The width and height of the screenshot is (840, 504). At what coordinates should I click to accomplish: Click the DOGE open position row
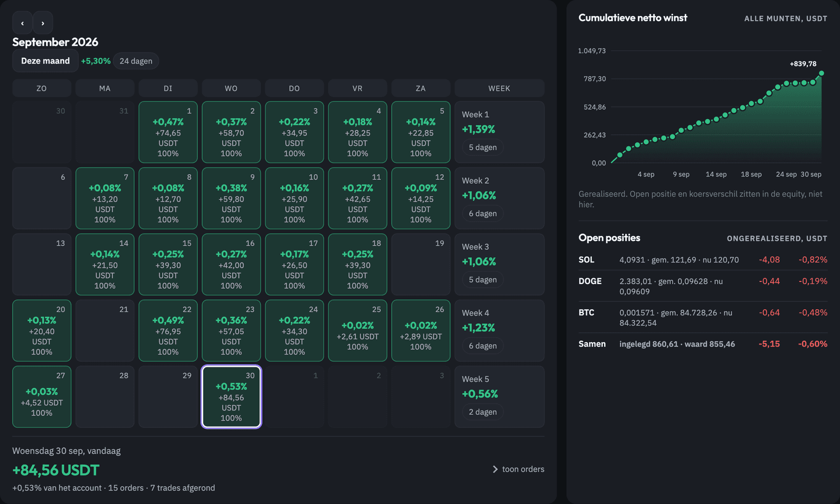pyautogui.click(x=703, y=286)
